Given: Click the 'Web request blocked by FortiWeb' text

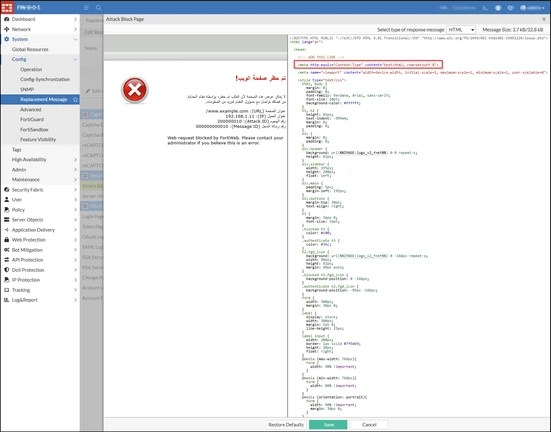Looking at the screenshot, I should coord(225,140).
